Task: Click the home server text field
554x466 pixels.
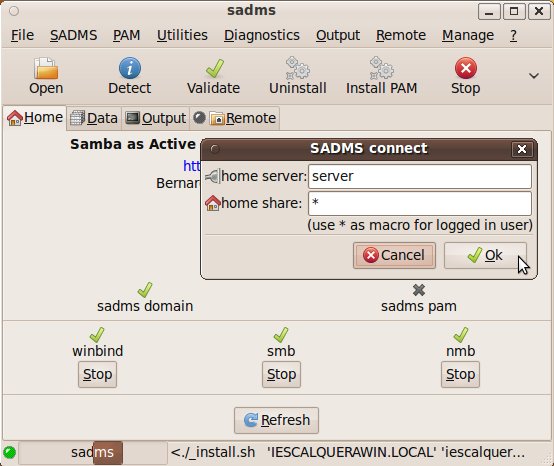Action: tap(420, 176)
